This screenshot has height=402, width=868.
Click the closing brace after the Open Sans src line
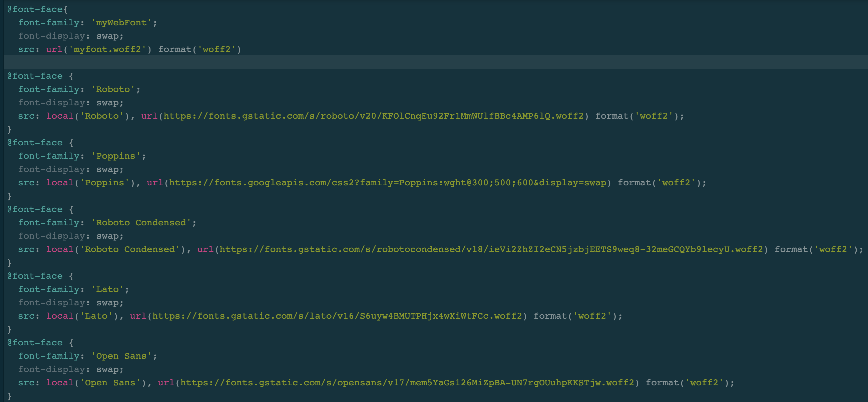[9, 396]
